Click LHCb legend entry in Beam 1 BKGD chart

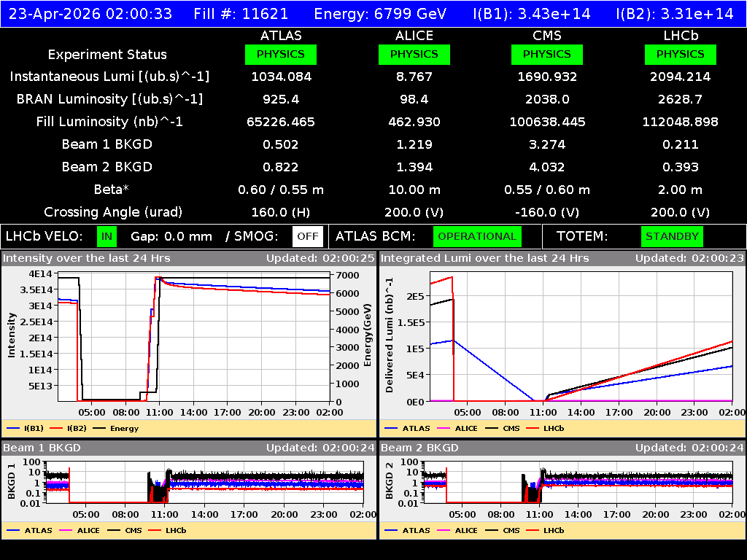tap(167, 531)
